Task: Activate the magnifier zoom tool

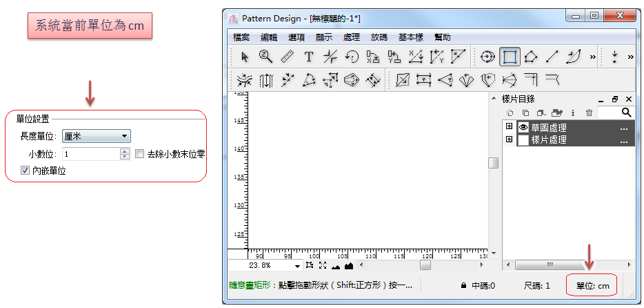Action: coord(265,57)
